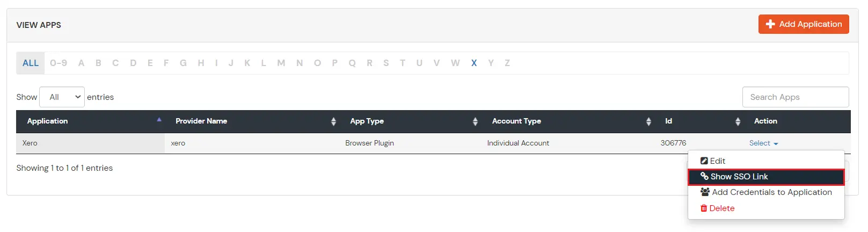Filter apps by letter H
The width and height of the screenshot is (868, 232).
201,63
